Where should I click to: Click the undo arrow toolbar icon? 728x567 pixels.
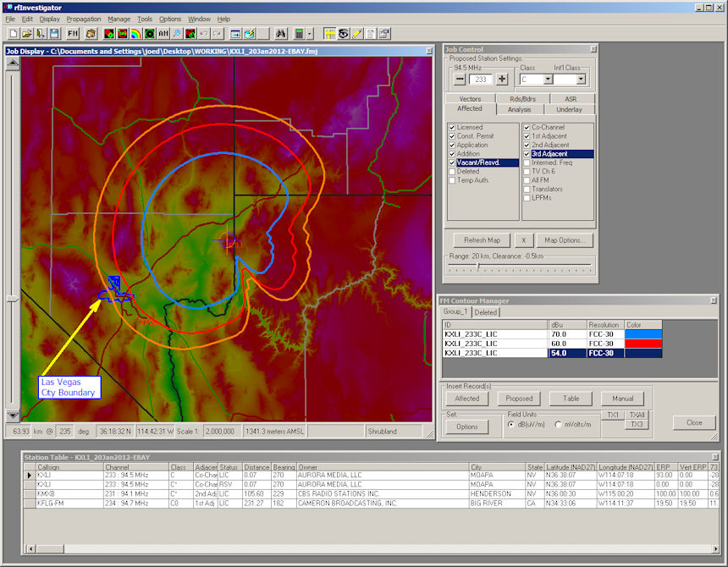[204, 33]
